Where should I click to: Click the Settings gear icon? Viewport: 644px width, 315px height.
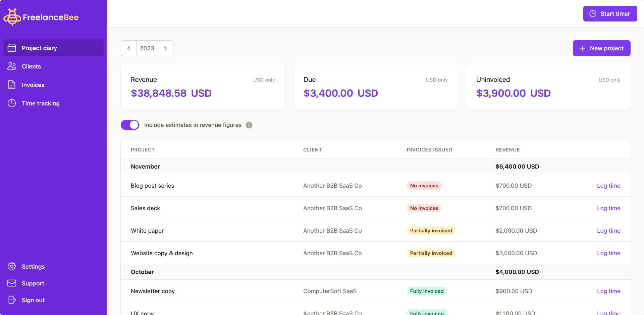click(12, 267)
